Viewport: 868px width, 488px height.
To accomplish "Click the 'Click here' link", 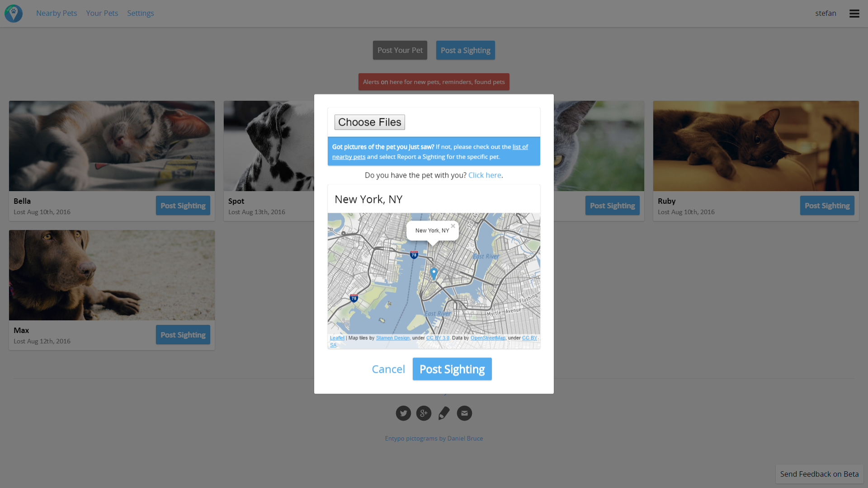I will 484,175.
